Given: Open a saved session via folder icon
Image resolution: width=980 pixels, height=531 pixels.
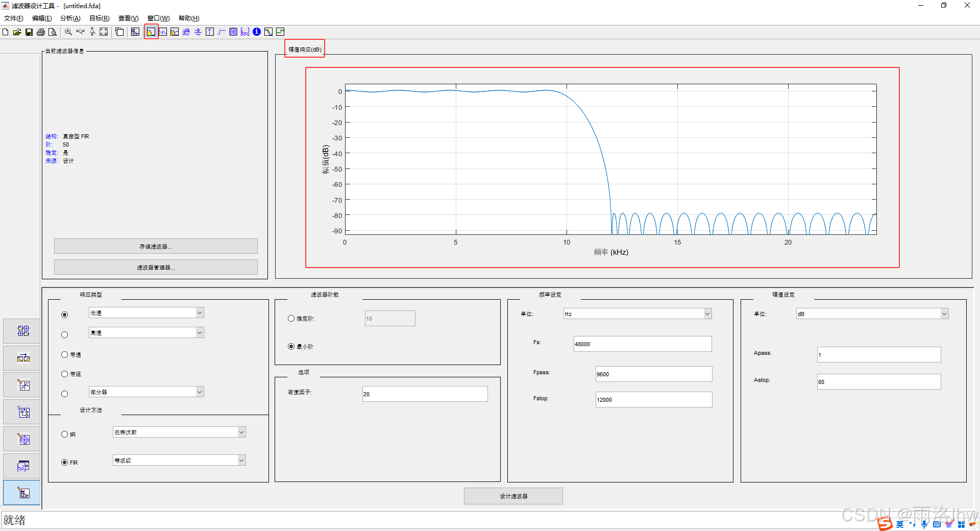Looking at the screenshot, I should 17,32.
